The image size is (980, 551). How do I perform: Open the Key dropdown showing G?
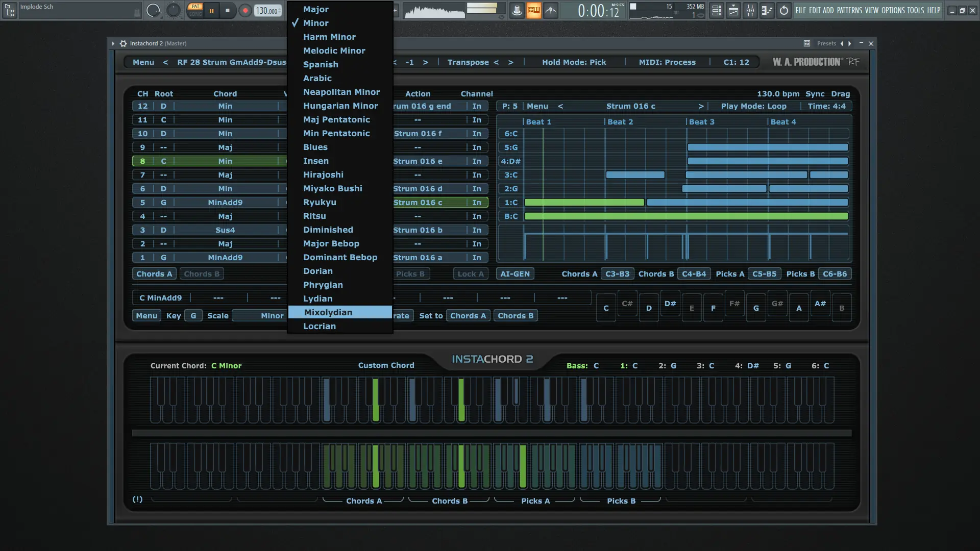click(193, 316)
